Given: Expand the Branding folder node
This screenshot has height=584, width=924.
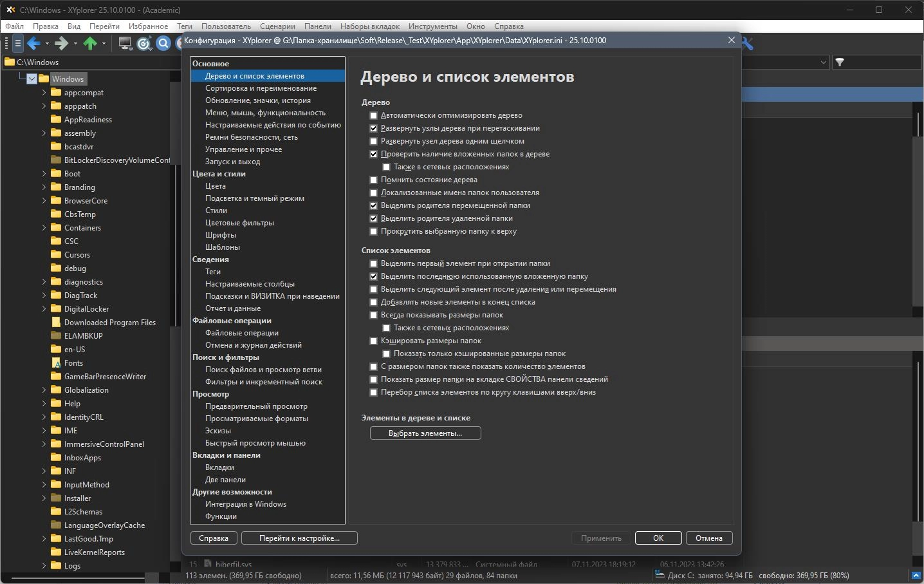Looking at the screenshot, I should click(x=44, y=187).
